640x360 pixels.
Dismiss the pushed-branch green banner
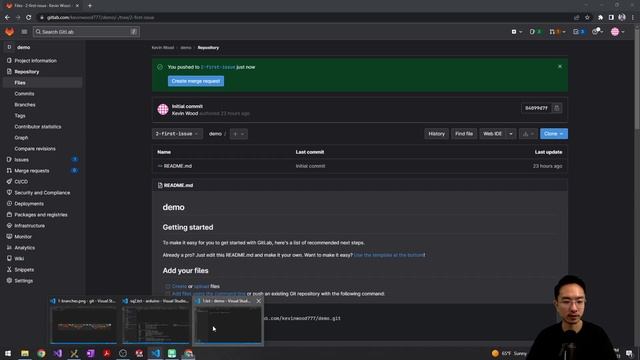click(560, 67)
